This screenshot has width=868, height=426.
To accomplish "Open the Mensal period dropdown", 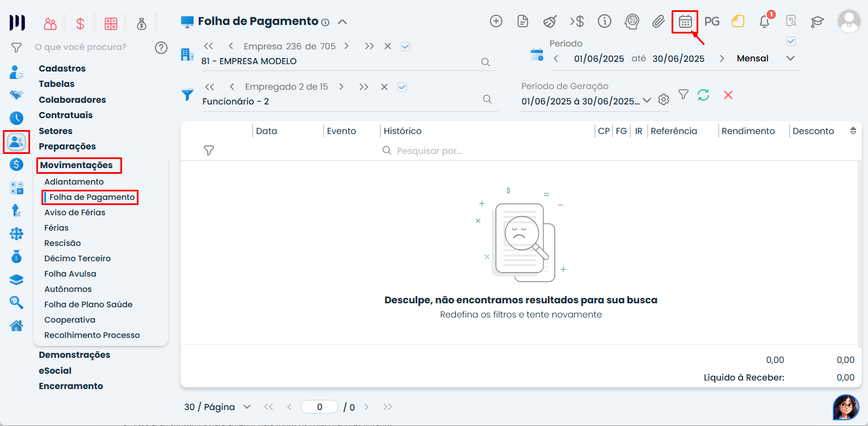I will (790, 58).
